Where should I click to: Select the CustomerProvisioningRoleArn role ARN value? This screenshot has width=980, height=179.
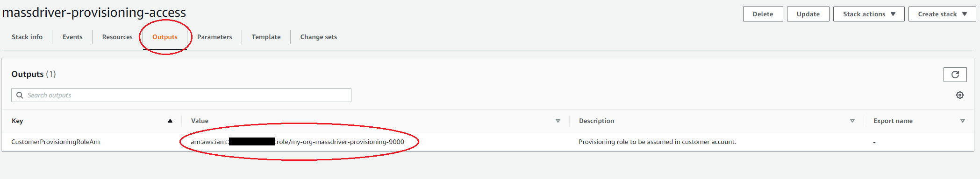tap(297, 142)
